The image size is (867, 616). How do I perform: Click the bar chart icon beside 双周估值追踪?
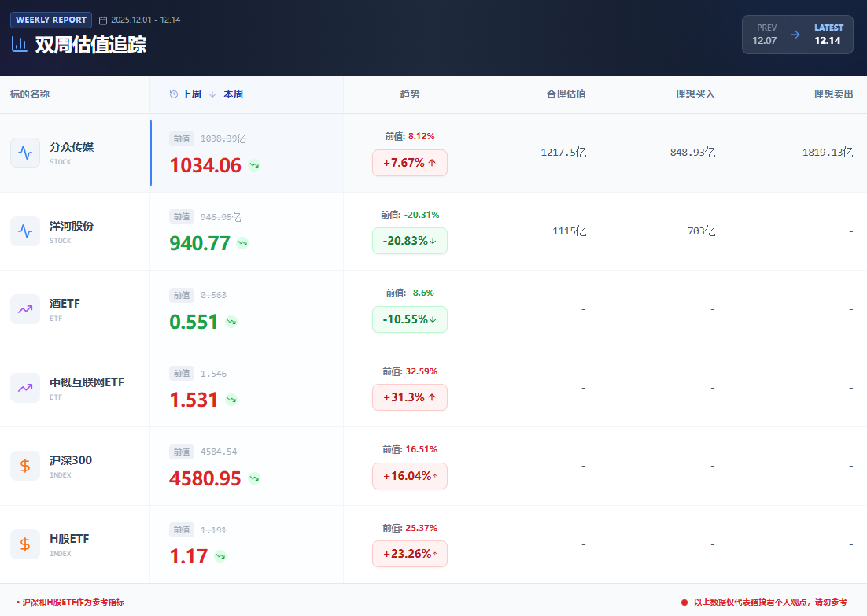pyautogui.click(x=19, y=44)
